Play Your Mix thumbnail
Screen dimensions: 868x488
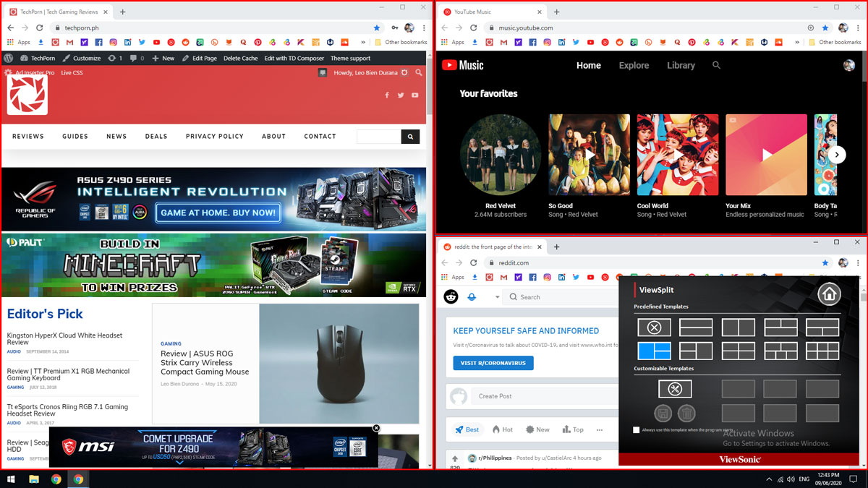click(x=766, y=155)
